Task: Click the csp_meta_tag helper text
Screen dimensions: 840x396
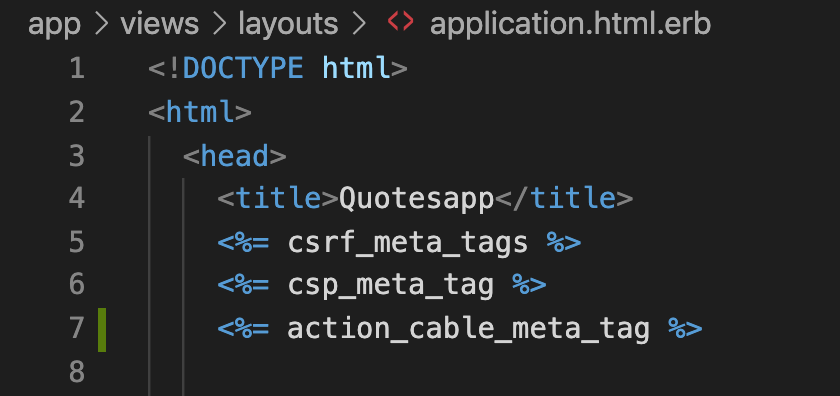Action: pos(391,286)
